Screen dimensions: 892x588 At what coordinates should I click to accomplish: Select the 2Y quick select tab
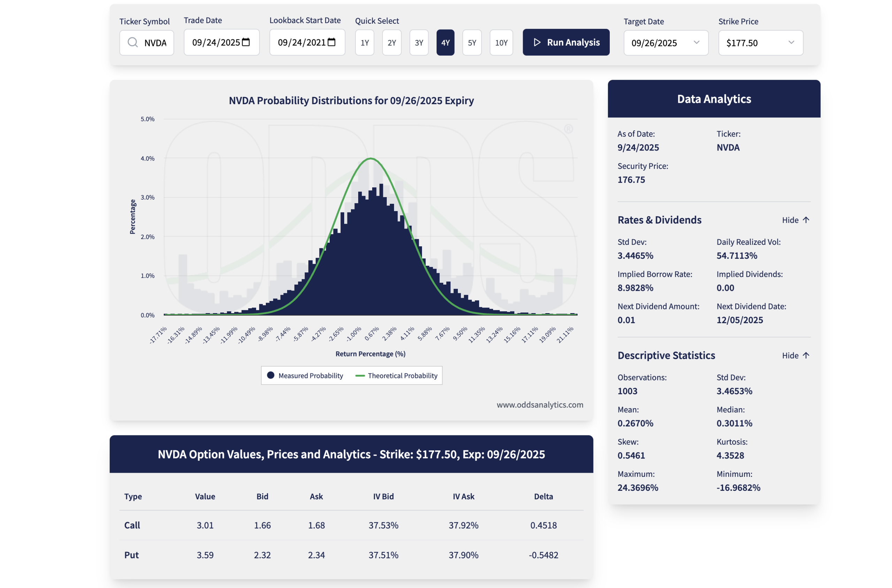(392, 43)
